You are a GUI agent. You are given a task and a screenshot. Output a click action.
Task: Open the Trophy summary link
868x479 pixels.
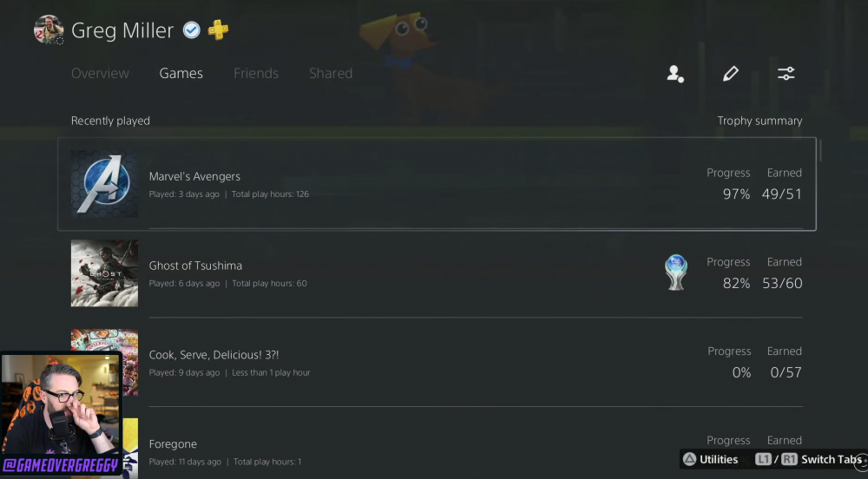click(x=759, y=121)
